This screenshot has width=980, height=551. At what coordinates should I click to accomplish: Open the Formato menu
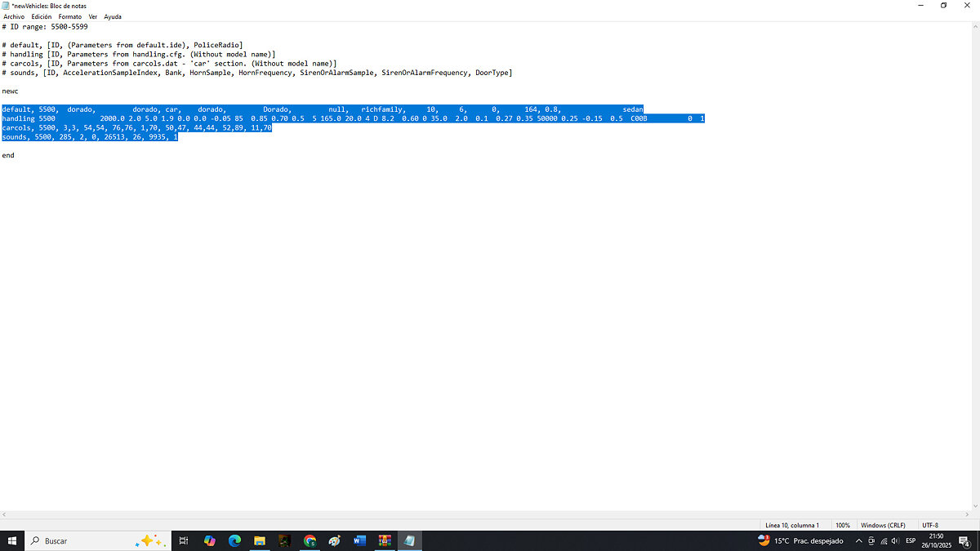point(69,16)
